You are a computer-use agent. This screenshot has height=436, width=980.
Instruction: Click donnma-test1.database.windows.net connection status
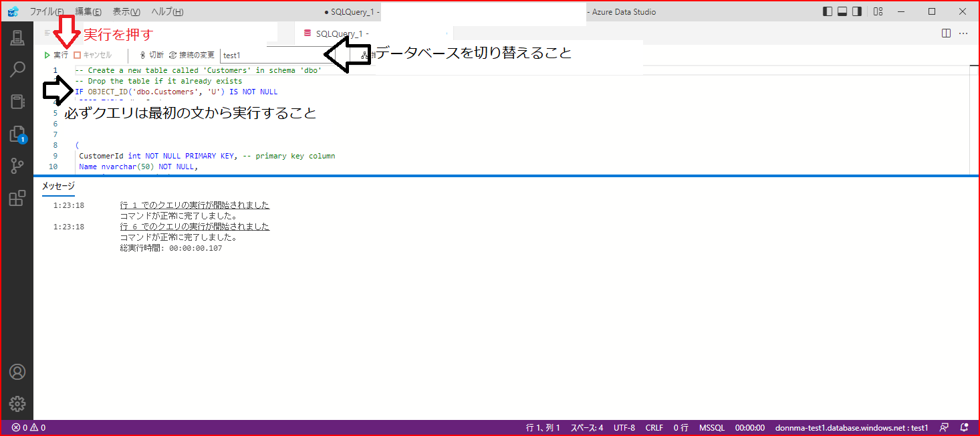pos(852,427)
